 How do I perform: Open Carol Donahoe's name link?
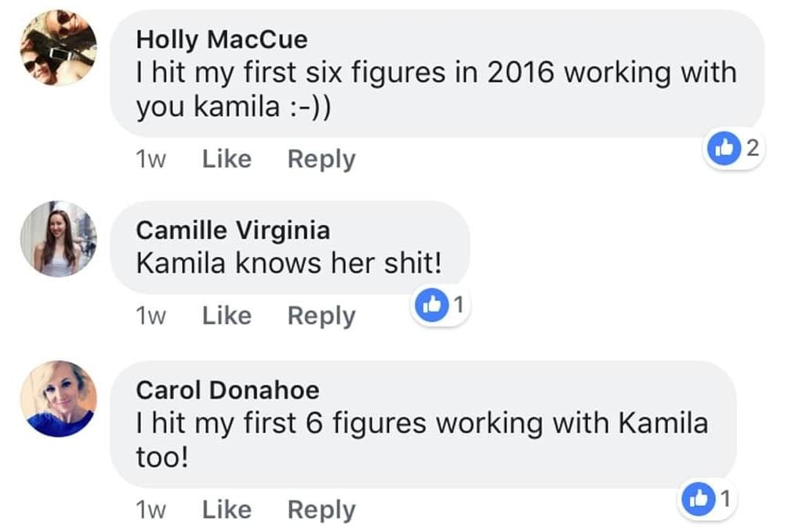click(x=227, y=390)
